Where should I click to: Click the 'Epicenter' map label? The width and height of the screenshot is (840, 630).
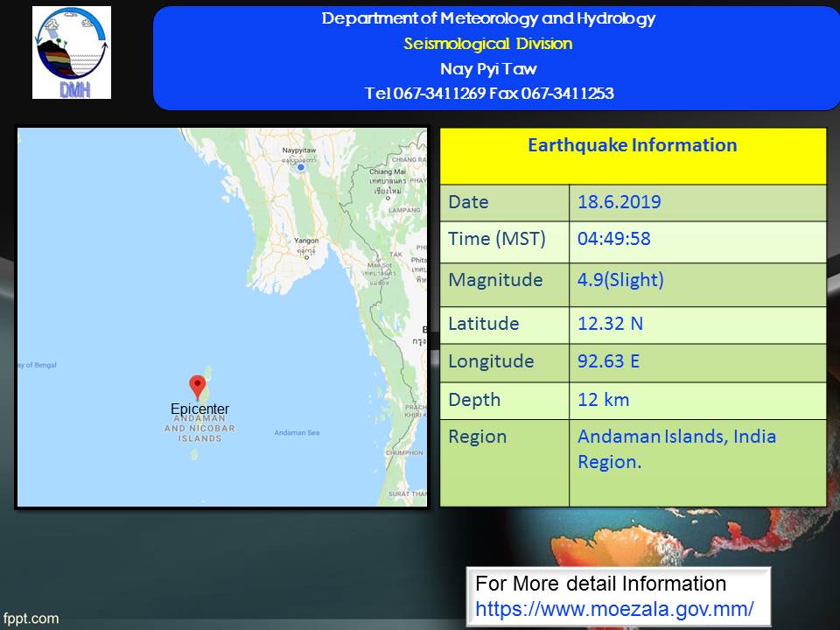coord(199,409)
